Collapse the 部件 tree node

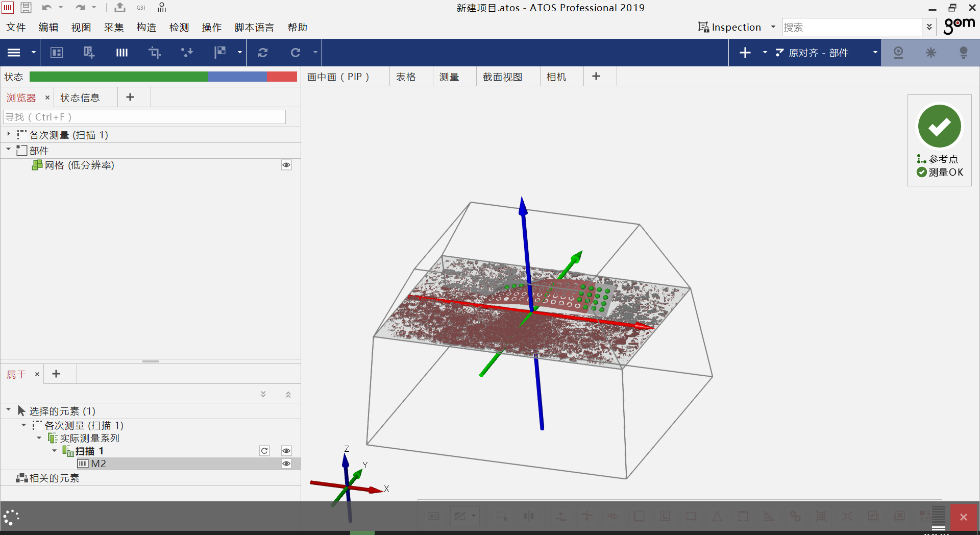coord(9,150)
